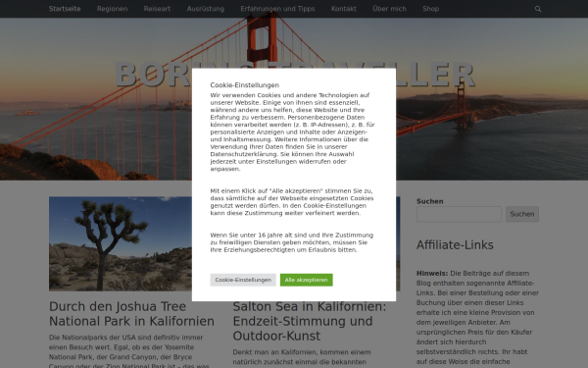The height and width of the screenshot is (368, 588).
Task: Click paragraph starting 'Mit einem Klick auf'
Action: (x=292, y=202)
